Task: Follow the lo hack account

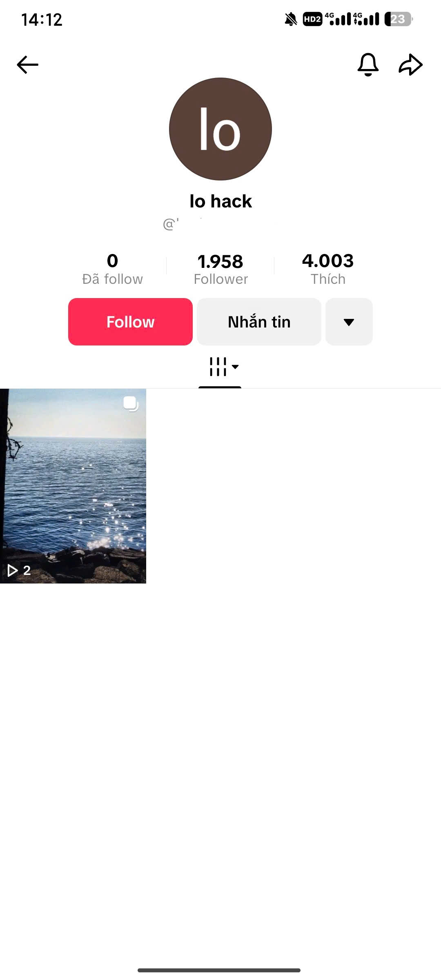Action: click(130, 322)
